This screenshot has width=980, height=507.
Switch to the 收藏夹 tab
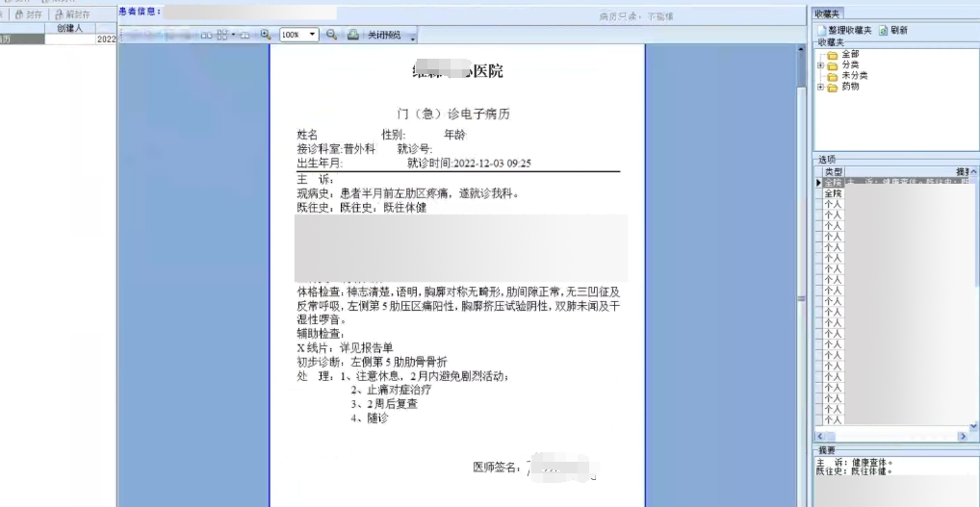click(x=828, y=13)
